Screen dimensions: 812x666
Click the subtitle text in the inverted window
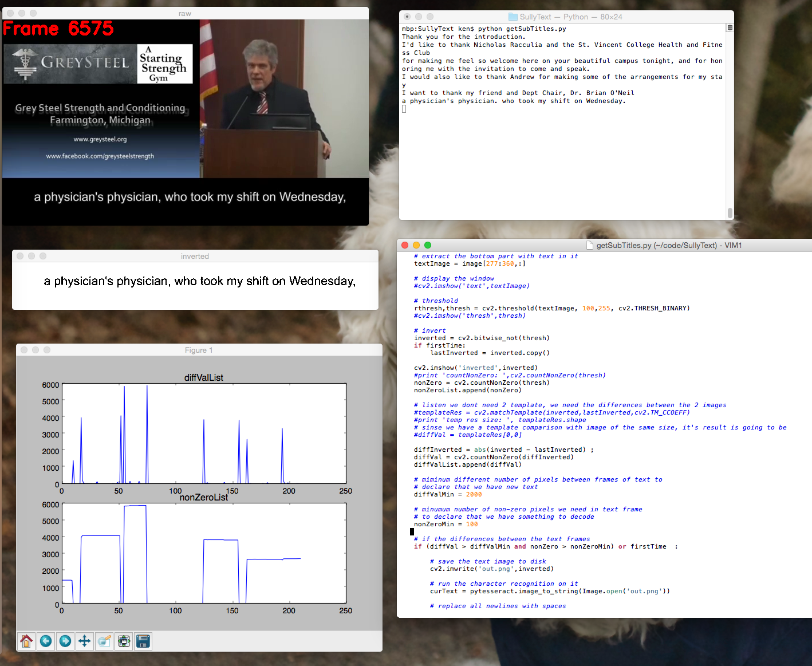click(200, 281)
